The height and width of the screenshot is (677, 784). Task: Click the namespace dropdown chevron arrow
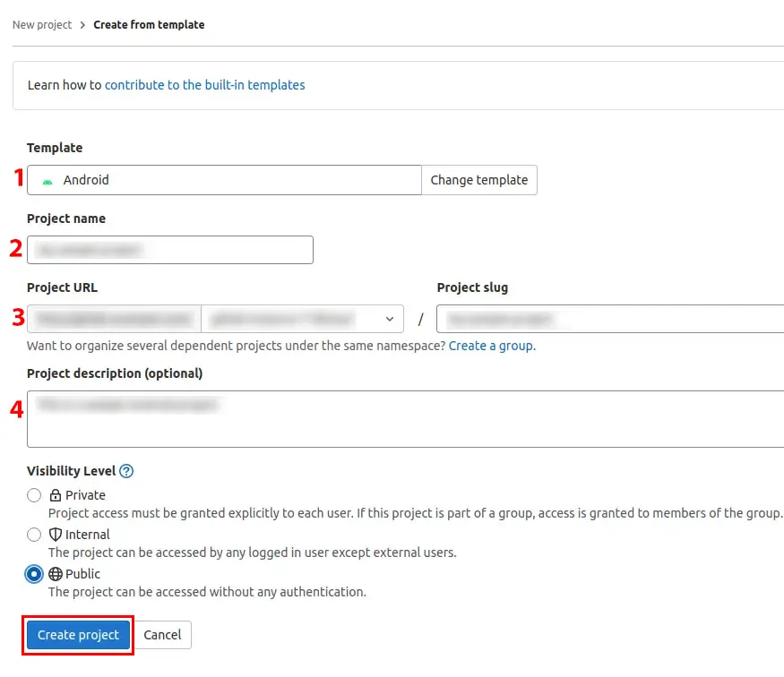pyautogui.click(x=389, y=319)
